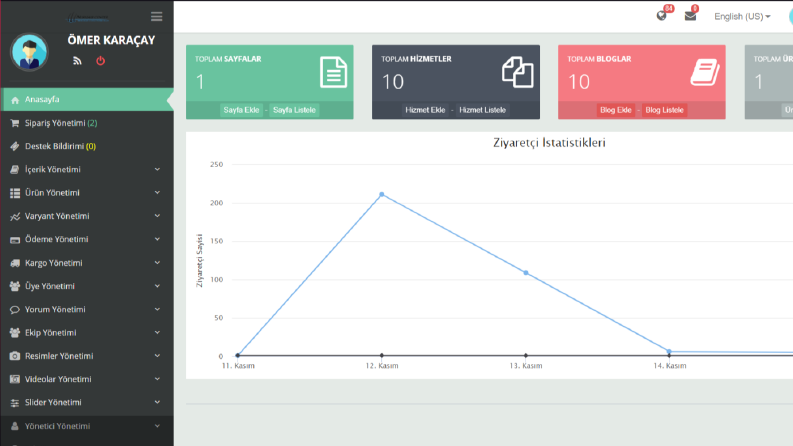Click the document icon on Toplam Sayfalar card

[x=333, y=73]
